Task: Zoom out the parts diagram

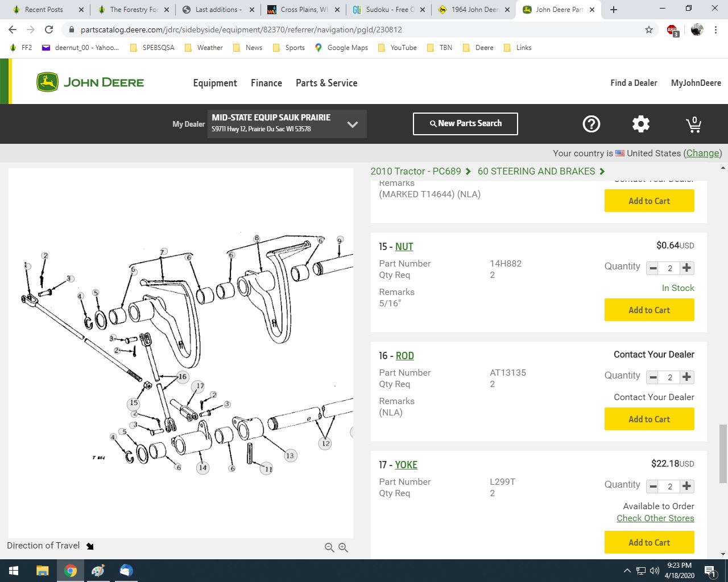Action: [x=329, y=547]
